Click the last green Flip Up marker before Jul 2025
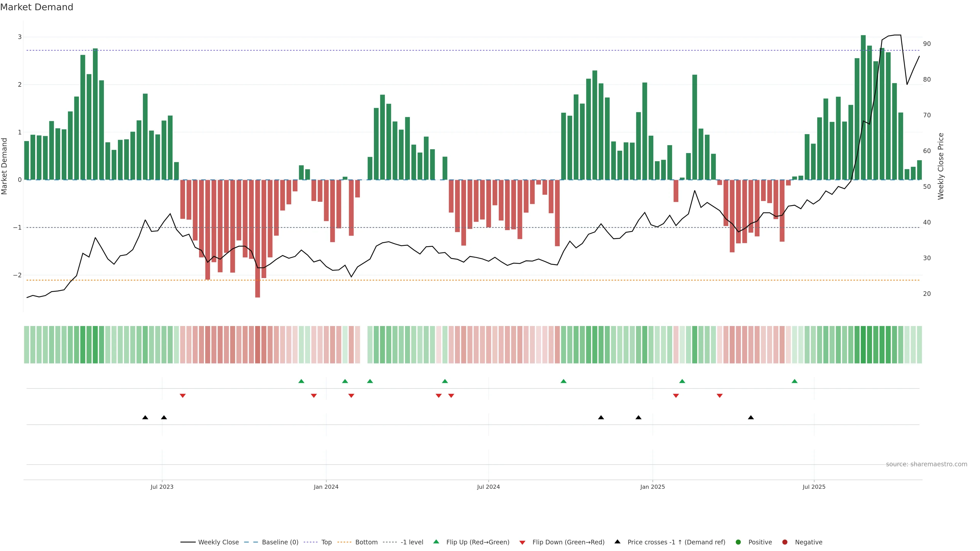The image size is (980, 551). [x=794, y=381]
